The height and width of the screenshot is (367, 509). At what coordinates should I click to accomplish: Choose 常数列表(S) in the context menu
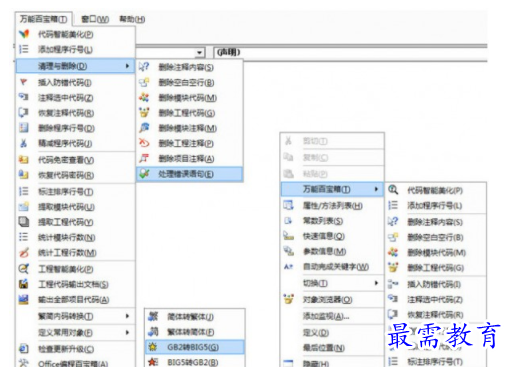[x=332, y=221]
